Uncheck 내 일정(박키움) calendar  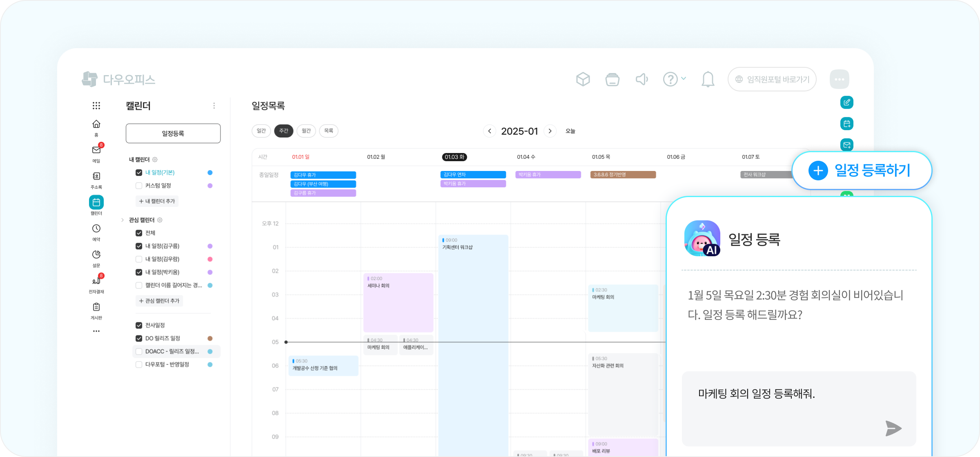[139, 272]
